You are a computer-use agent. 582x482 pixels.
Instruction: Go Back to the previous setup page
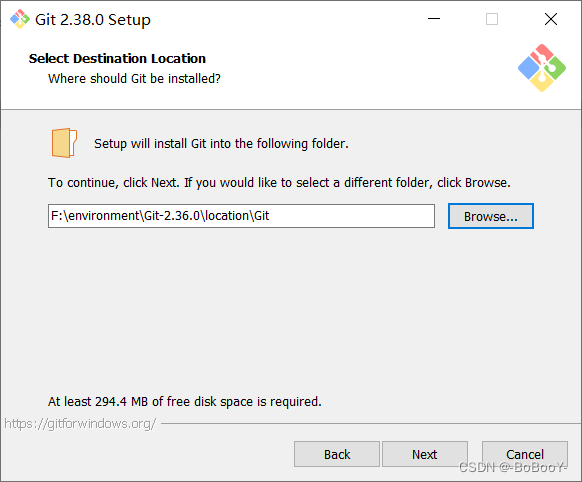(337, 454)
